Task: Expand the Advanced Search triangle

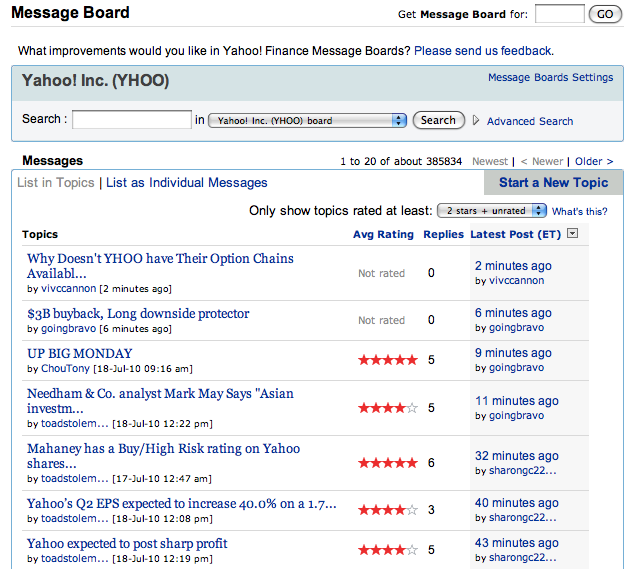Action: click(476, 120)
